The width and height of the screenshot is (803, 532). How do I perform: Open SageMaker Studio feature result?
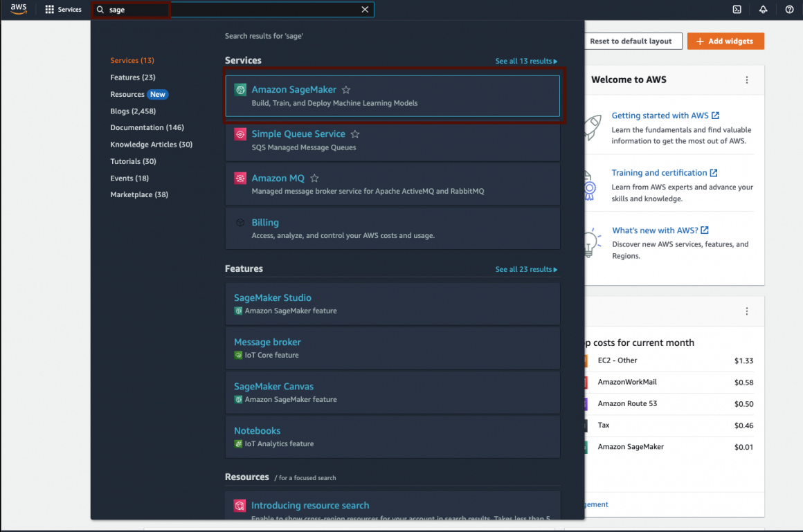pyautogui.click(x=273, y=298)
